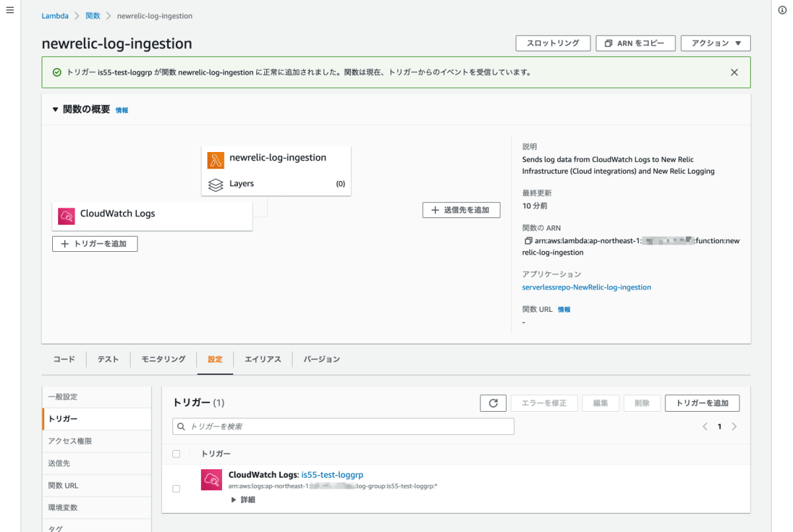The image size is (793, 532).
Task: Open the 情報 link beside 関数 URL
Action: 564,309
